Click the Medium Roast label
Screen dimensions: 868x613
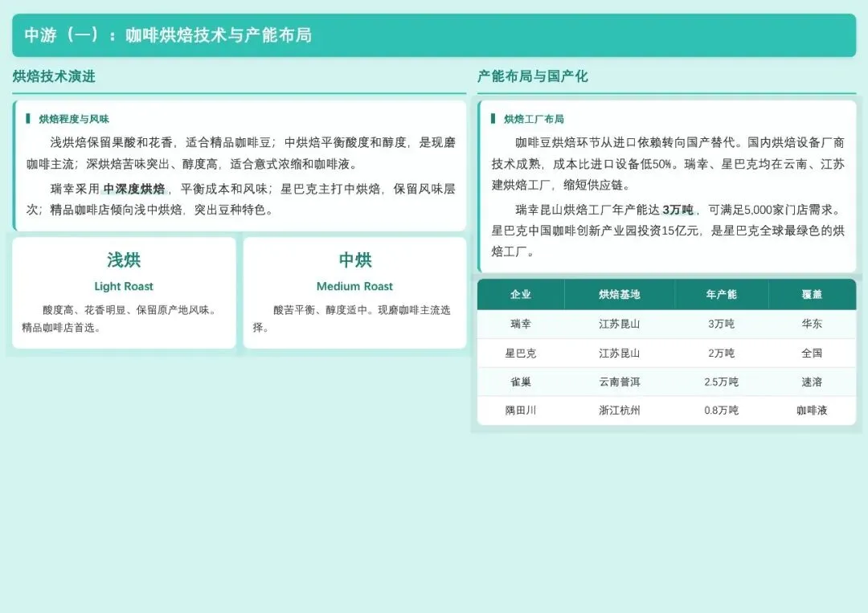pos(354,286)
